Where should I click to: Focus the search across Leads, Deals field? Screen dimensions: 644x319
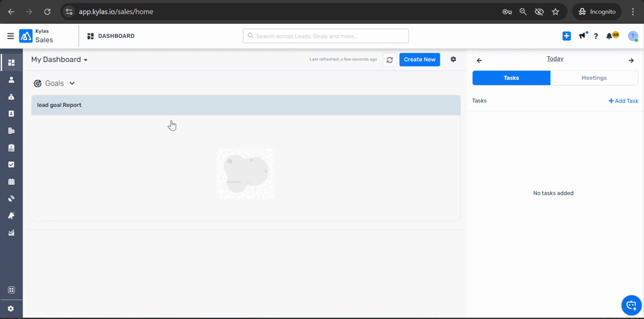[326, 36]
